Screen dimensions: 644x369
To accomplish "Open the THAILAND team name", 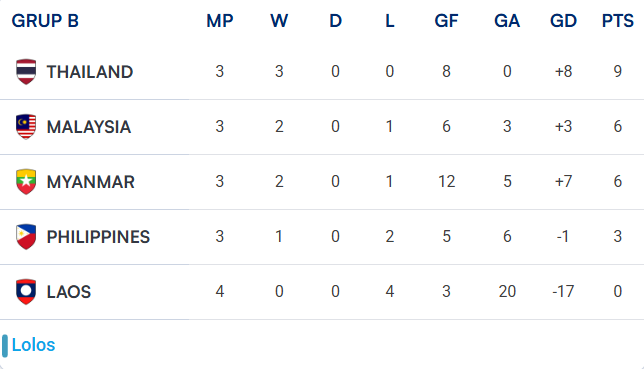I will pos(90,72).
